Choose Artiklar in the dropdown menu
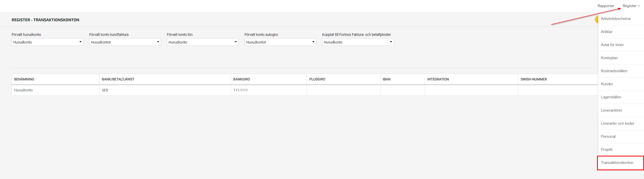The image size is (644, 179). coord(621,32)
